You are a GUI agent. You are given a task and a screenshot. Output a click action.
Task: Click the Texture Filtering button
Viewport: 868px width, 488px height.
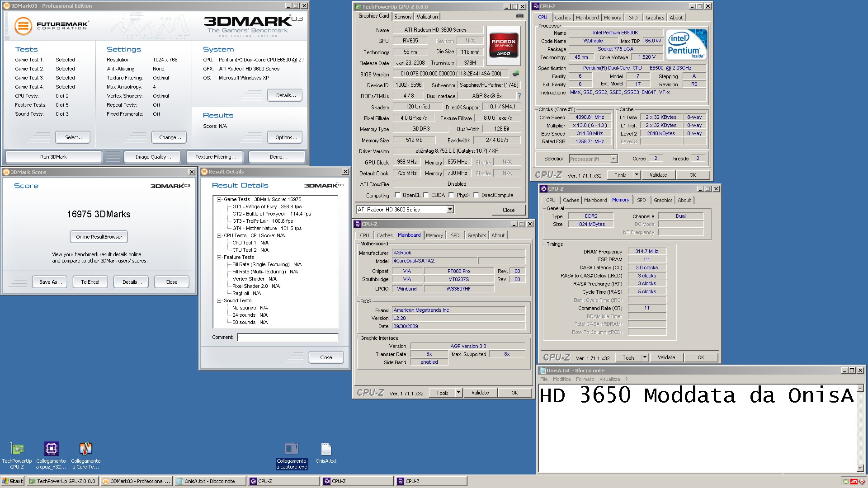pos(216,157)
